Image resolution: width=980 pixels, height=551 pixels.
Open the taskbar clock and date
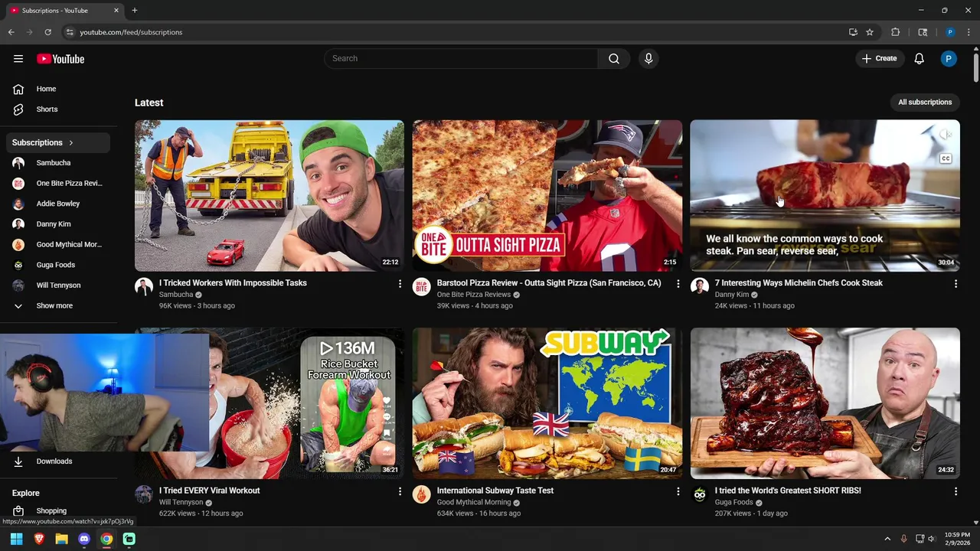[957, 539]
